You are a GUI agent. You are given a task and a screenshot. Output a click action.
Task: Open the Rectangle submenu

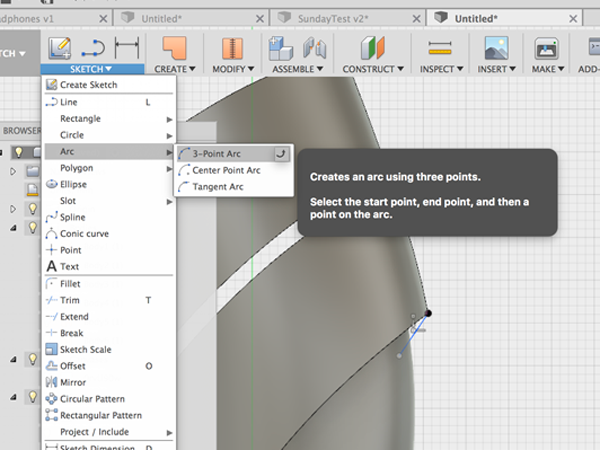[109, 119]
